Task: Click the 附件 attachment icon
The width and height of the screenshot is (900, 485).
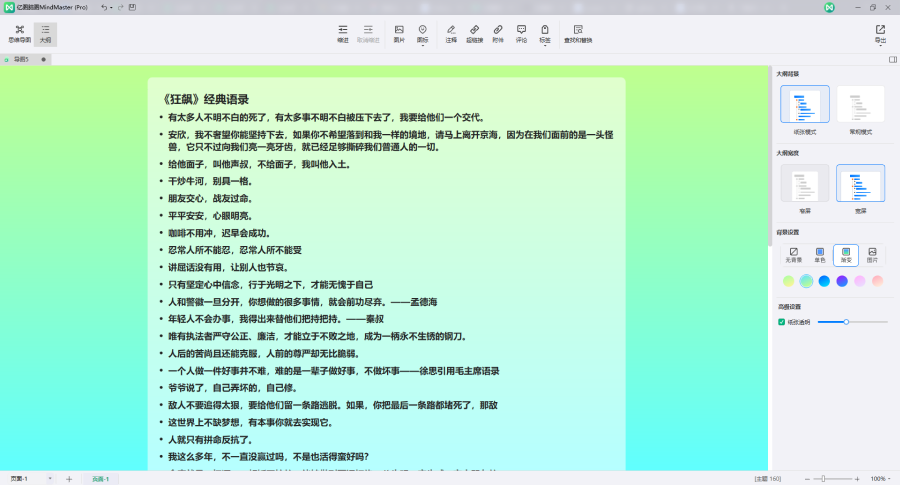Action: tap(498, 34)
